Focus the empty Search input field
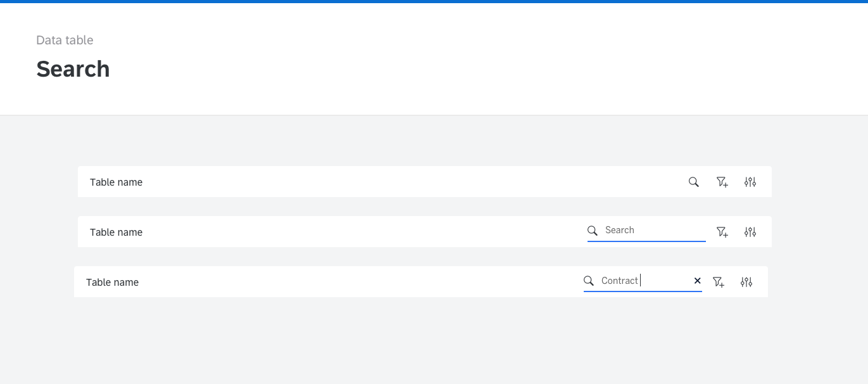Image resolution: width=868 pixels, height=384 pixels. pyautogui.click(x=652, y=231)
